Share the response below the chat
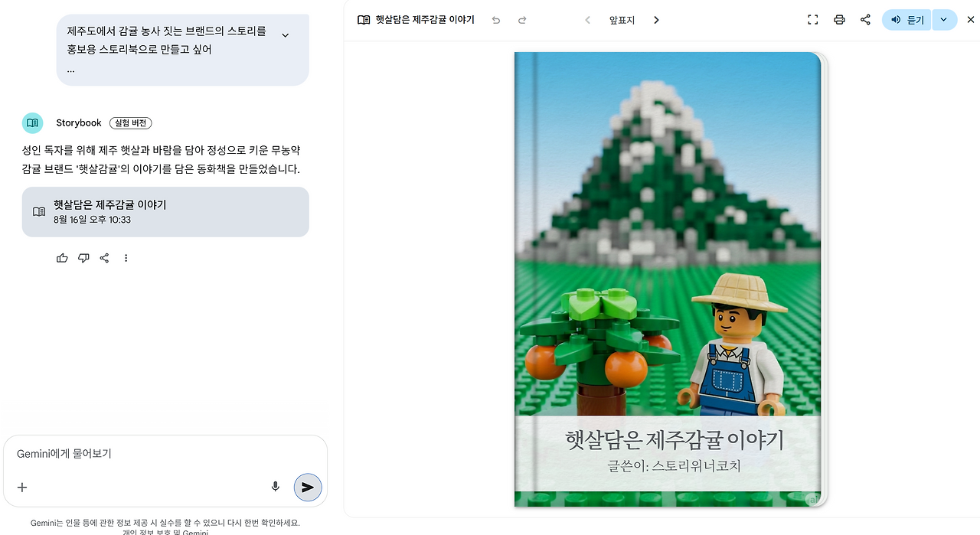The height and width of the screenshot is (535, 980). tap(104, 258)
